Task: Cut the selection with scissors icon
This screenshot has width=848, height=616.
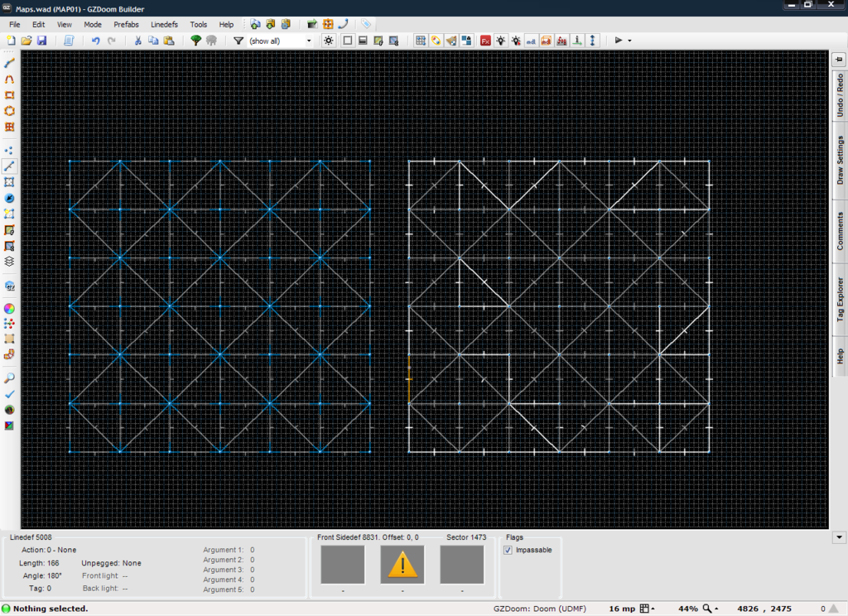Action: tap(138, 41)
